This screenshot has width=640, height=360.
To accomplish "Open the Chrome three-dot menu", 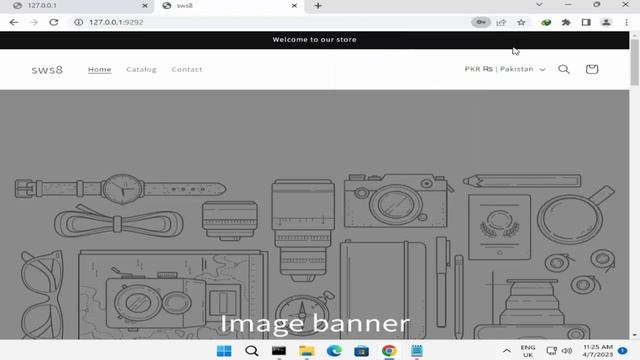I will (x=627, y=22).
